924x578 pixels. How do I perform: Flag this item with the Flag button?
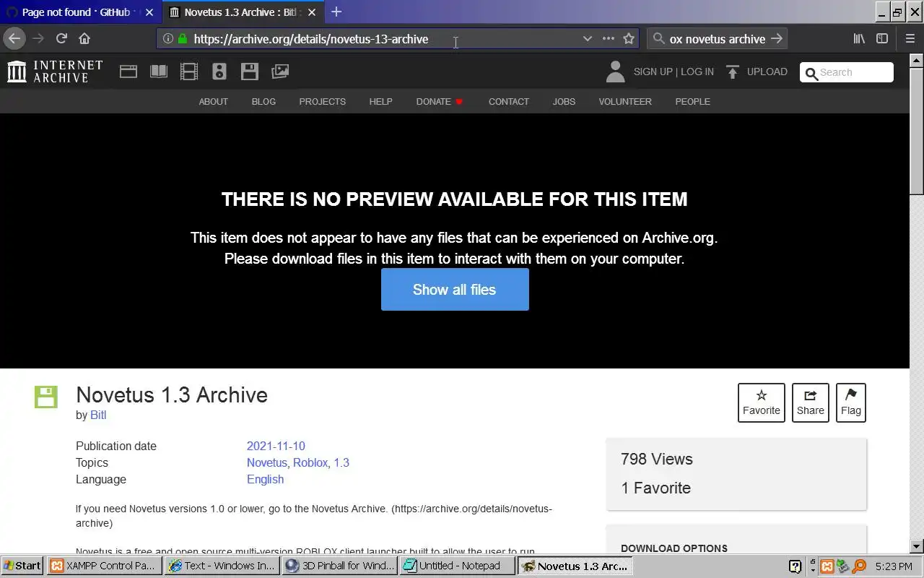(851, 402)
